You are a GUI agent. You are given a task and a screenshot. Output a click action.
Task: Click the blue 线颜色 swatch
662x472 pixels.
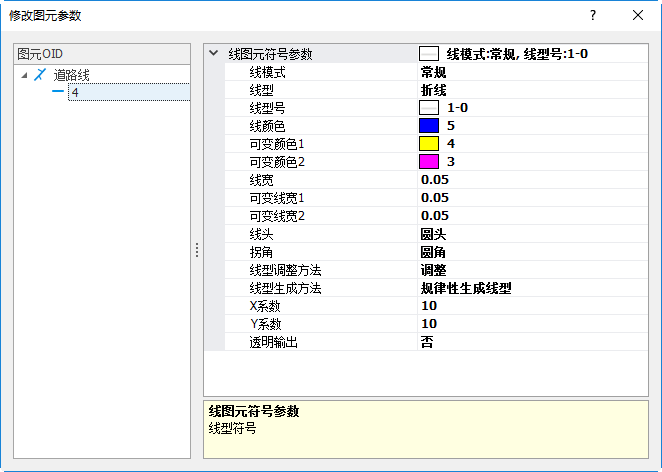pos(429,126)
